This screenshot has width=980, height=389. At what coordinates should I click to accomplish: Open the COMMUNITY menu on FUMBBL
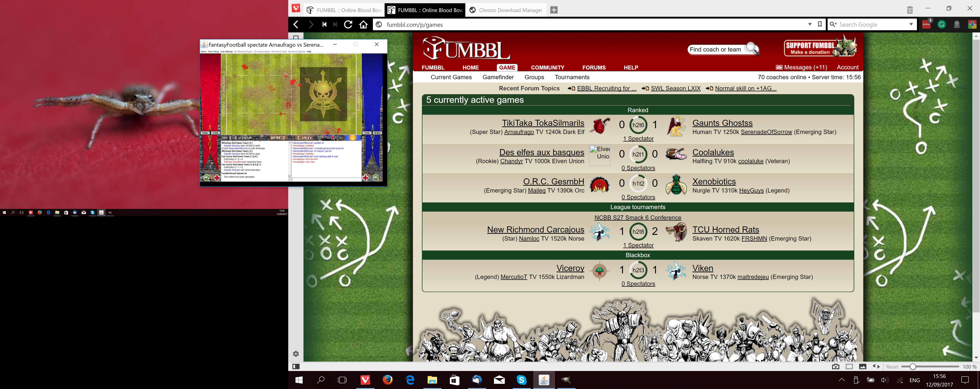[547, 67]
